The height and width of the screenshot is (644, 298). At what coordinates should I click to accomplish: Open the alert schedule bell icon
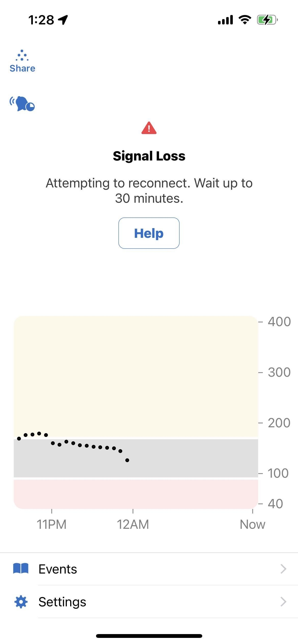(22, 104)
